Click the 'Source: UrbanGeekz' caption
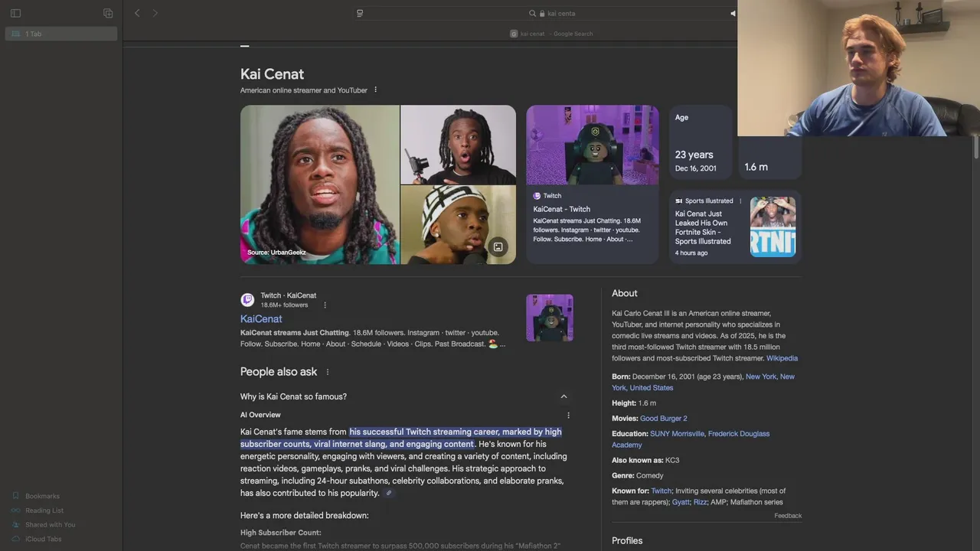This screenshot has width=980, height=551. tap(276, 253)
